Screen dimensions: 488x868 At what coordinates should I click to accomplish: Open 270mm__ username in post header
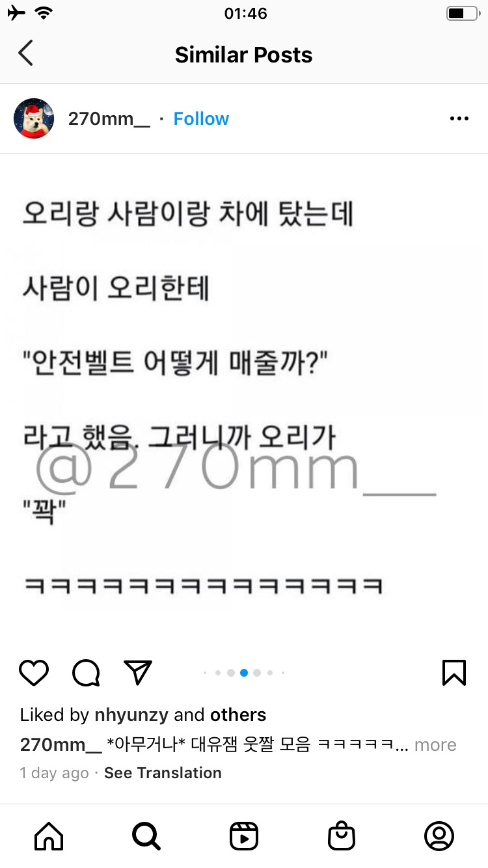pos(109,119)
